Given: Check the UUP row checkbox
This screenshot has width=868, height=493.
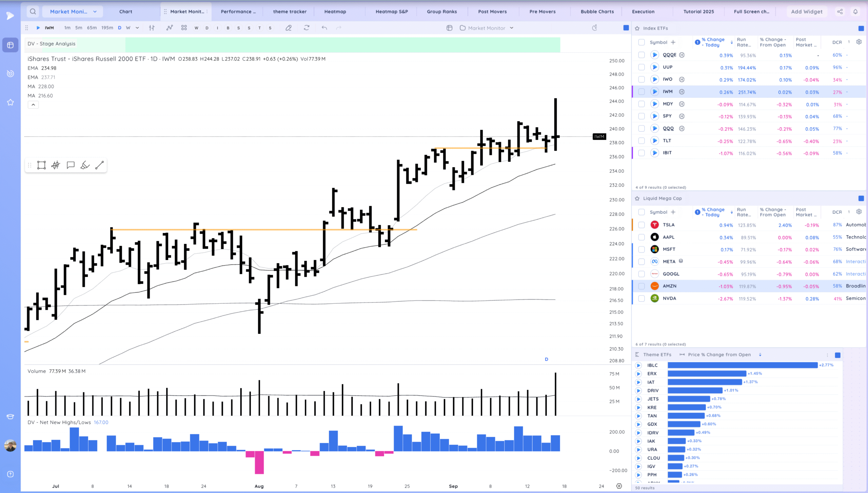Looking at the screenshot, I should 642,67.
